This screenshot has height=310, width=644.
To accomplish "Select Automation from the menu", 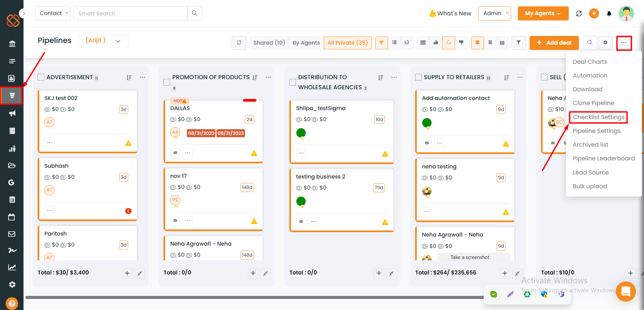I will (590, 75).
